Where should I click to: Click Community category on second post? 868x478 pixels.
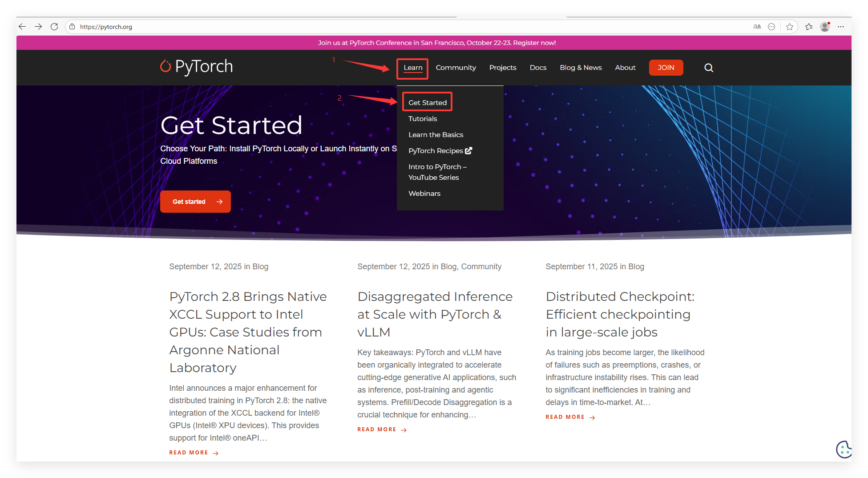tap(481, 267)
